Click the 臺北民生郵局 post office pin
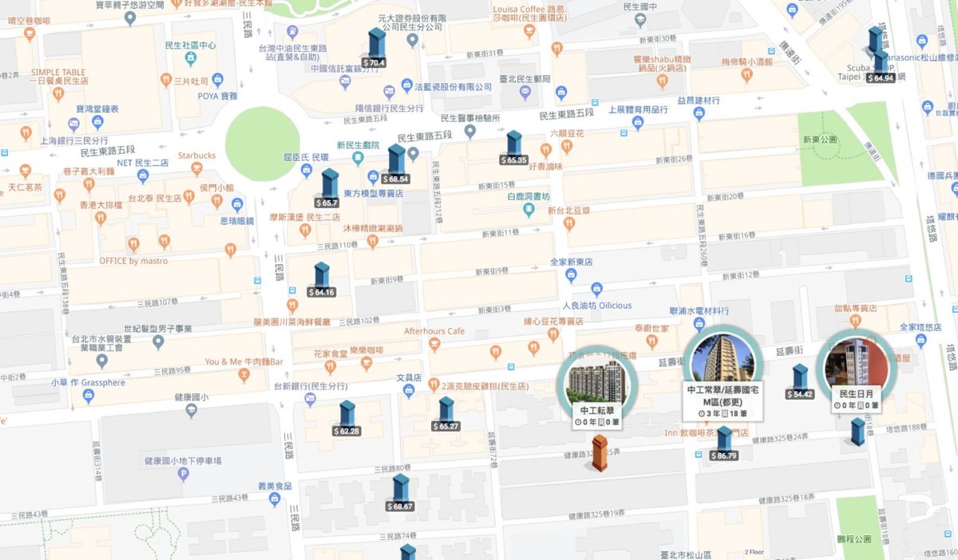 (x=525, y=93)
